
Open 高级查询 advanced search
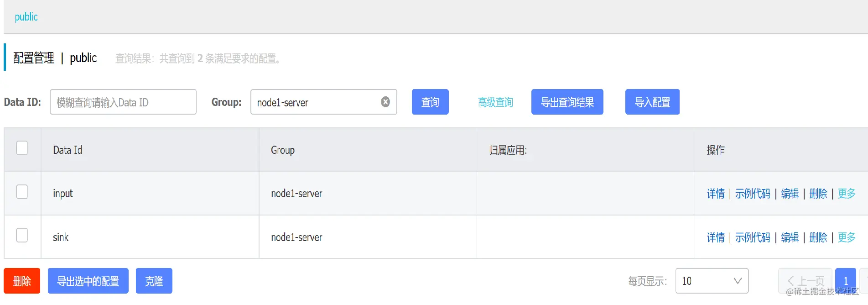coord(495,102)
